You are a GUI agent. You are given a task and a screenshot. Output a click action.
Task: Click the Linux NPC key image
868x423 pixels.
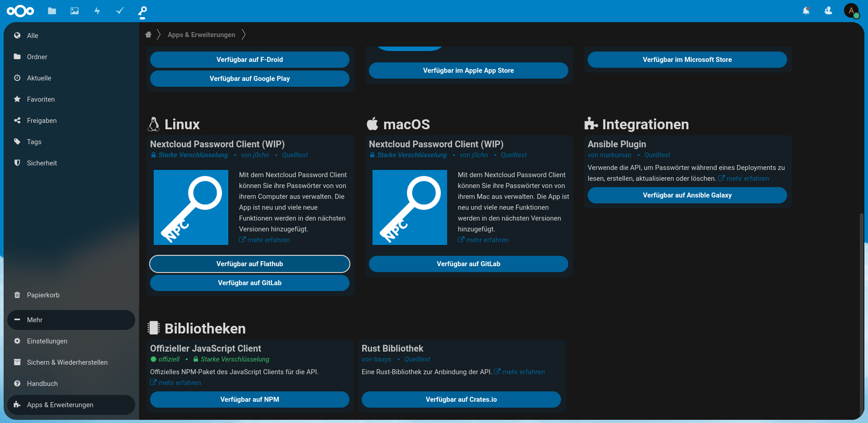point(191,207)
